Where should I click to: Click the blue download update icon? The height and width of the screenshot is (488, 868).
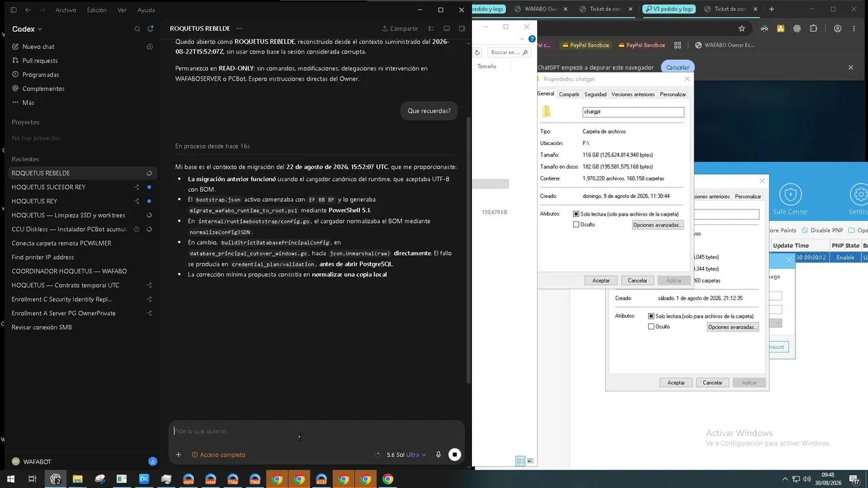[x=153, y=462]
